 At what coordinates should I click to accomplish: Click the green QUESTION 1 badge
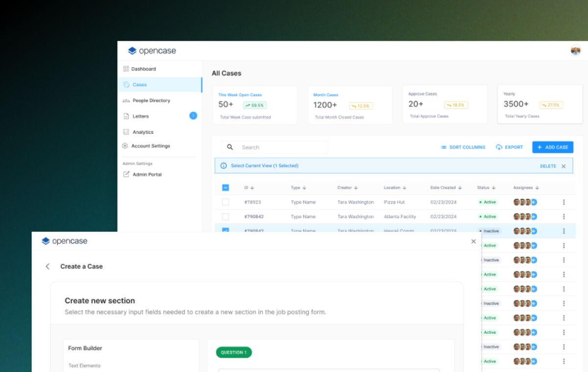pyautogui.click(x=234, y=352)
